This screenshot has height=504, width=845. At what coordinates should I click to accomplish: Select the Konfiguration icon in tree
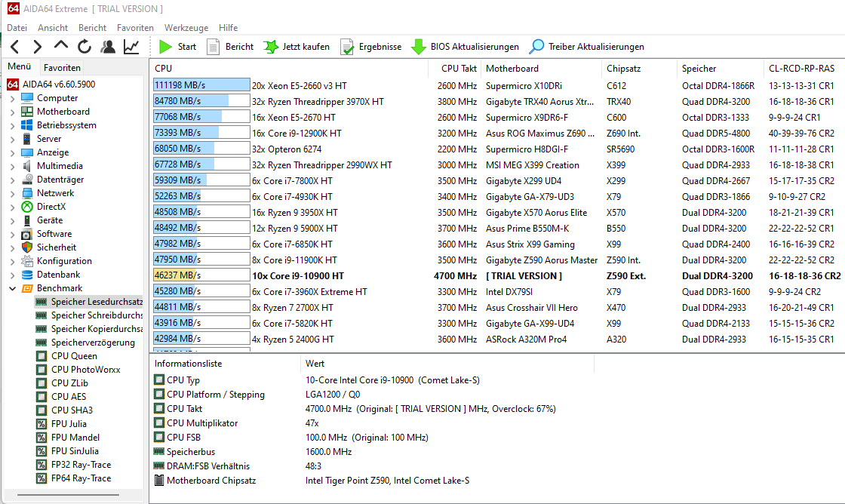(27, 261)
